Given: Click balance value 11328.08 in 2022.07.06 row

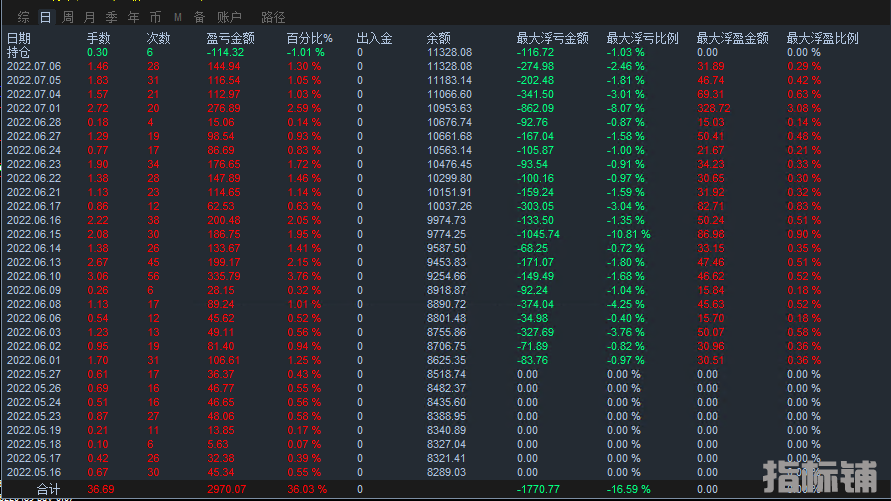Looking at the screenshot, I should (449, 66).
